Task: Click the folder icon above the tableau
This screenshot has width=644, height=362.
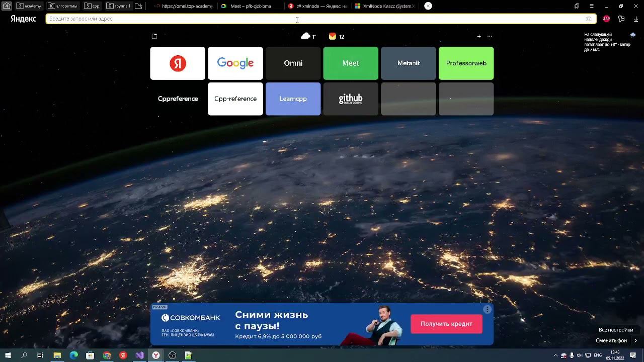Action: (154, 36)
